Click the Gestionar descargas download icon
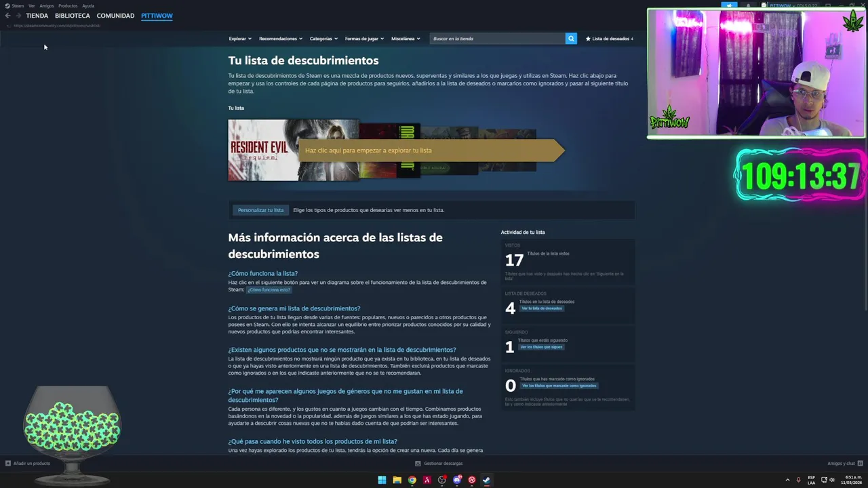The height and width of the screenshot is (488, 868). (x=418, y=464)
